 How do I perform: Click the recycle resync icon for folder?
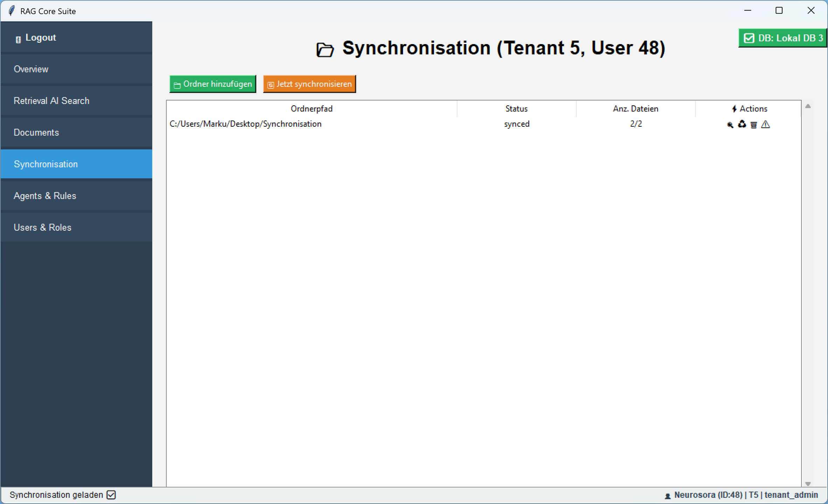[742, 124]
